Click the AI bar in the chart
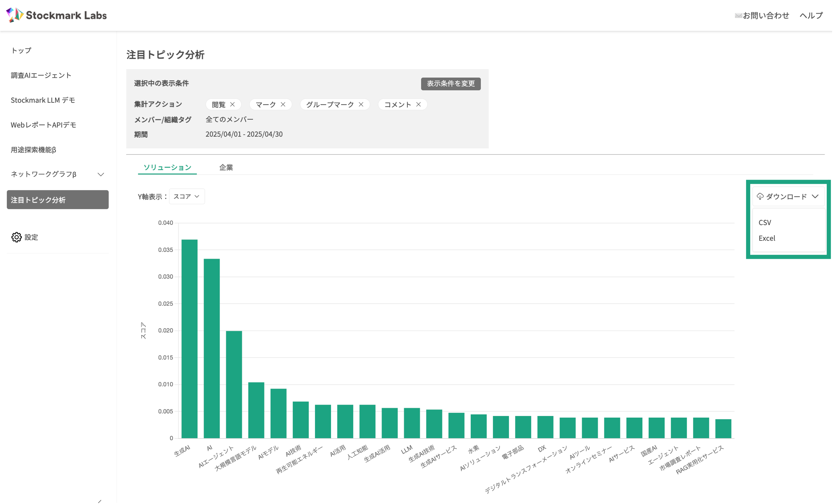This screenshot has height=504, width=833. 212,349
